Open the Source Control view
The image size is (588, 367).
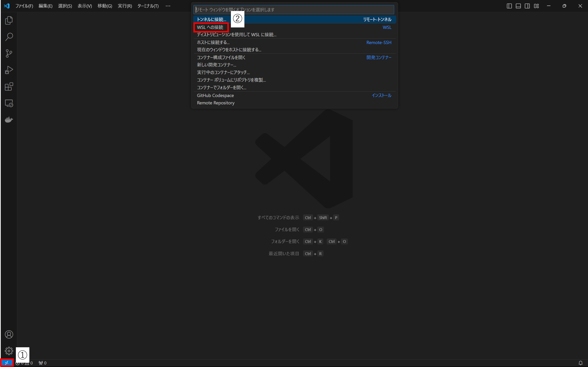pos(9,53)
